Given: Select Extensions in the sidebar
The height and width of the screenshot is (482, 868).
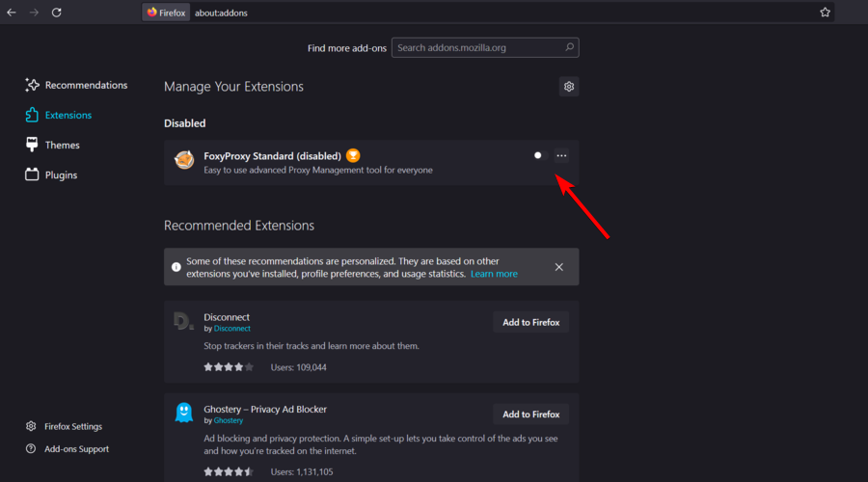Looking at the screenshot, I should pyautogui.click(x=59, y=115).
